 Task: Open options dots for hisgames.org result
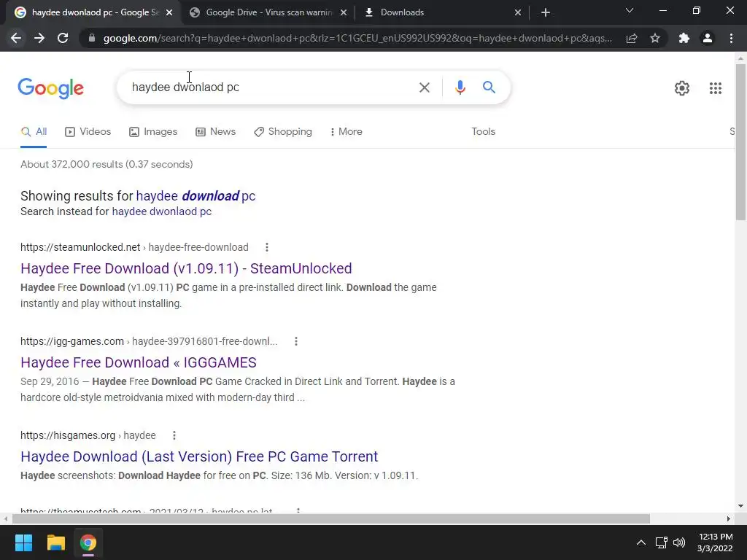tap(174, 435)
